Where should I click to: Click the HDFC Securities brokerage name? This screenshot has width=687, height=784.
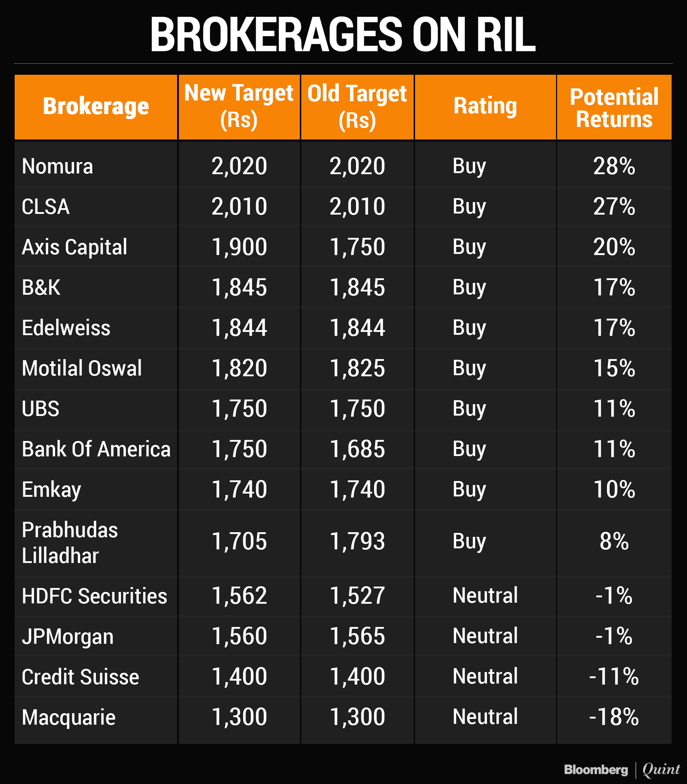[94, 596]
